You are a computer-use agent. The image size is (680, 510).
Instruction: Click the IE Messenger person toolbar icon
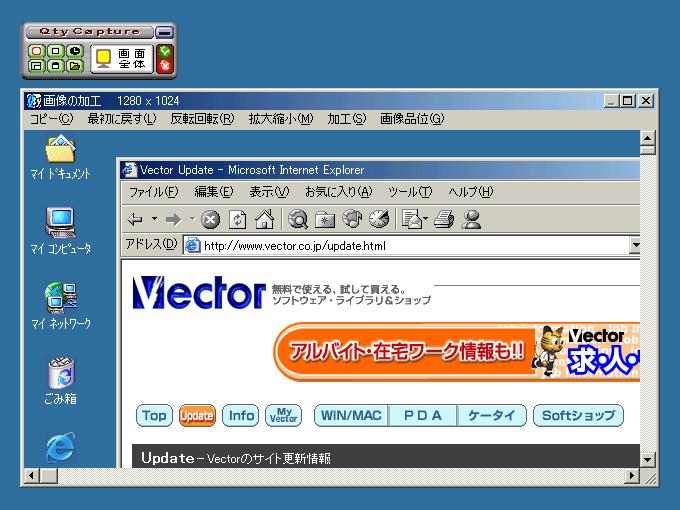[471, 219]
